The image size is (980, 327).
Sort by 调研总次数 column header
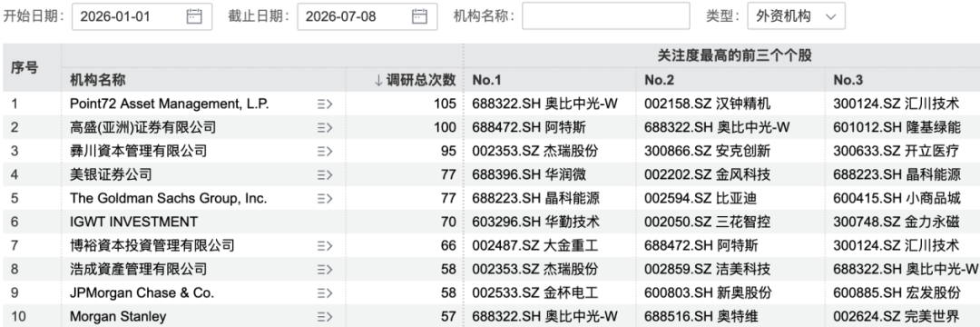(x=415, y=80)
